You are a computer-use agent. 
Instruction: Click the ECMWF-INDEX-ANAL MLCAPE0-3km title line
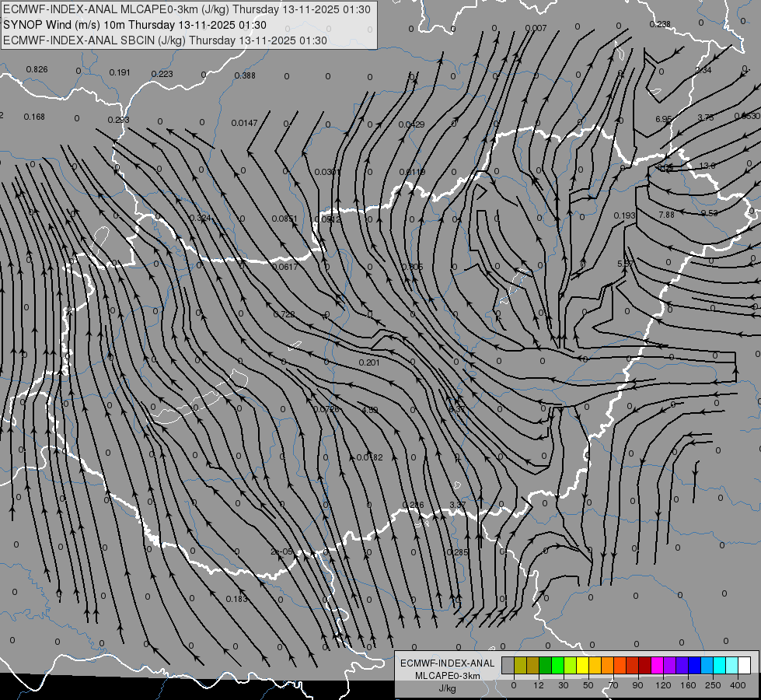pos(187,9)
